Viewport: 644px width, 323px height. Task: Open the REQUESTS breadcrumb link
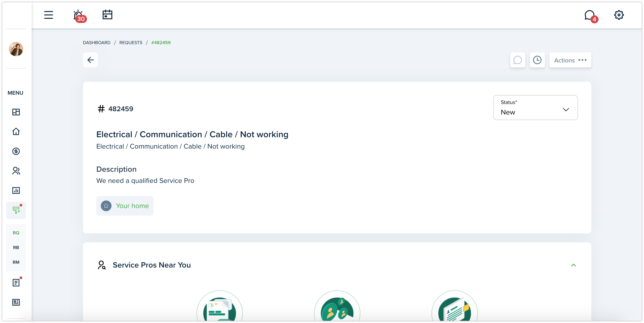click(x=130, y=43)
